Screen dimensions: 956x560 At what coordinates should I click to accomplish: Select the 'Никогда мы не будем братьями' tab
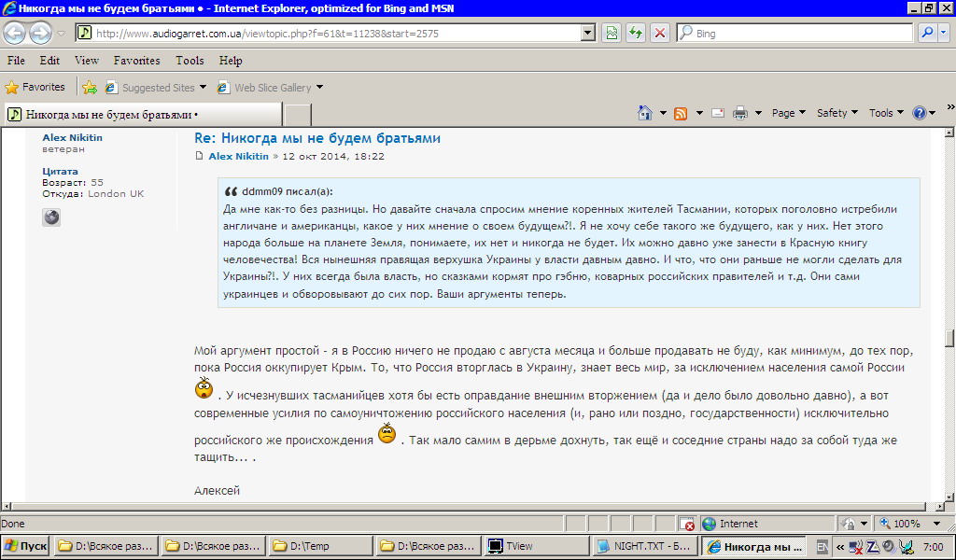pyautogui.click(x=143, y=115)
